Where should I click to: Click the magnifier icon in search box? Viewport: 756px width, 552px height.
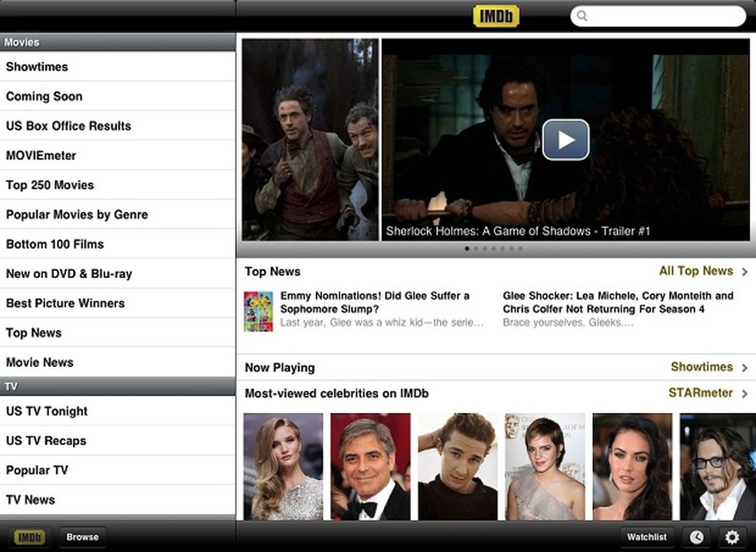pyautogui.click(x=582, y=16)
